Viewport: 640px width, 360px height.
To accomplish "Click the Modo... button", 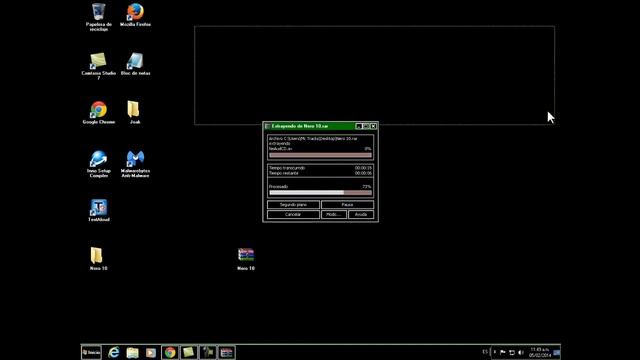I will 333,214.
